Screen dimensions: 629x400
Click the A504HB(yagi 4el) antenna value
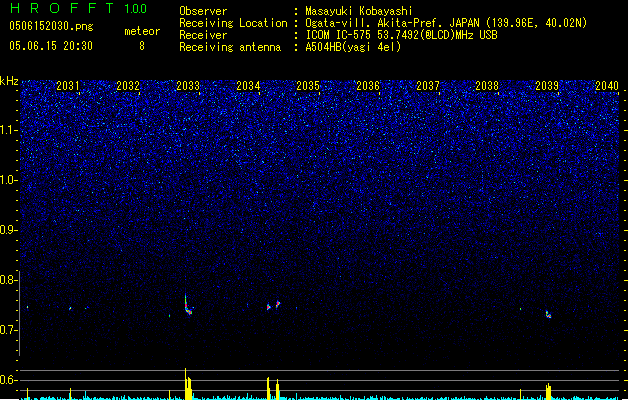pos(353,47)
